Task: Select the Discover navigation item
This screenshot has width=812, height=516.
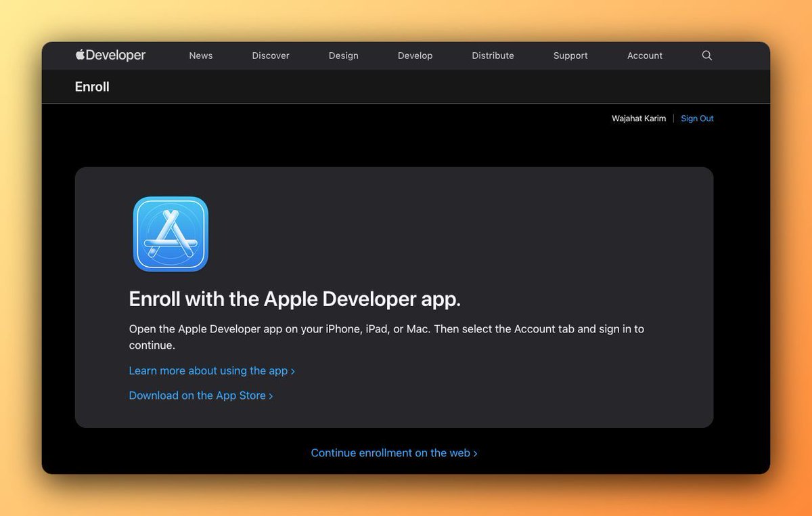Action: [x=270, y=56]
